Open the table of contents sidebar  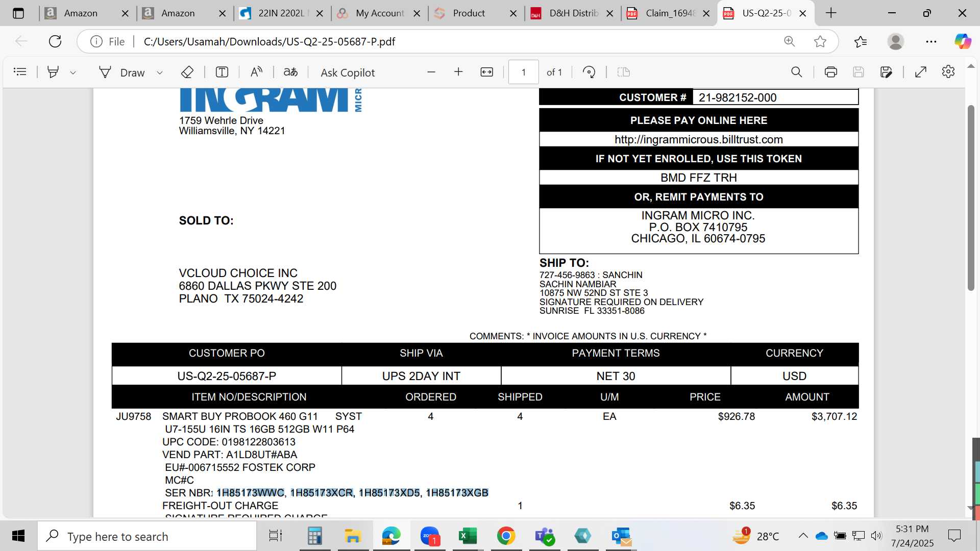tap(20, 72)
